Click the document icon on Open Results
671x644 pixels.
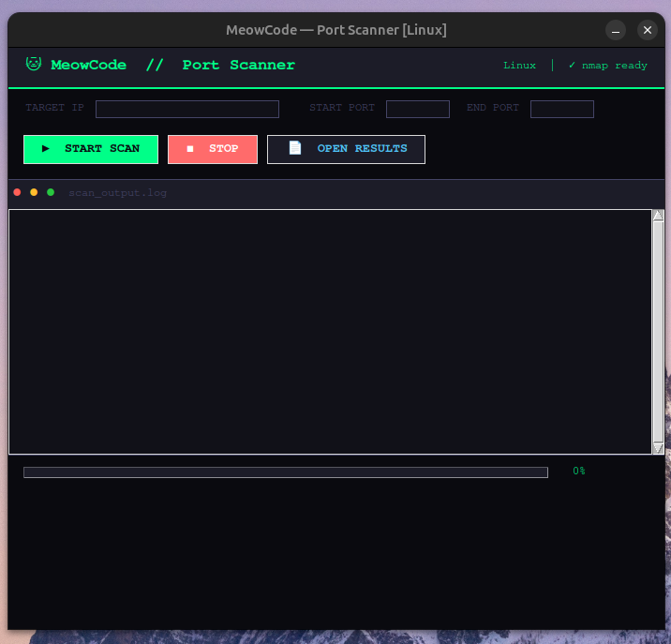[x=295, y=148]
